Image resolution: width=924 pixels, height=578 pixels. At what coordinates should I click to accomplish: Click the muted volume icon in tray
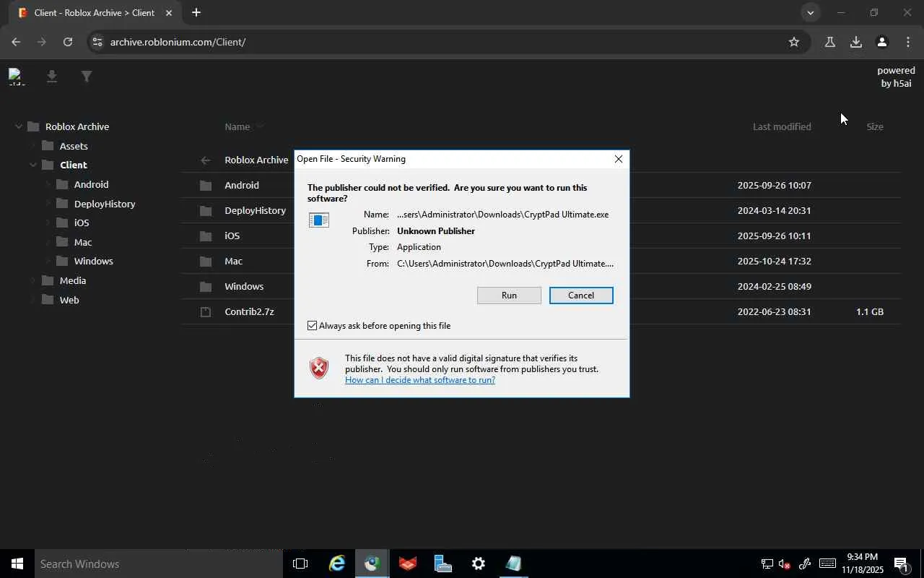785,564
